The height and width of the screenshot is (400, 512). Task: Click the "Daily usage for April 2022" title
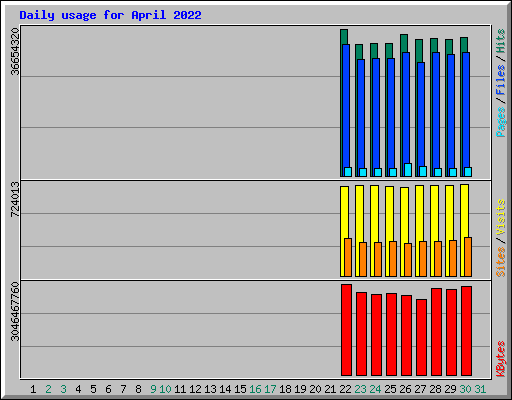(x=110, y=15)
